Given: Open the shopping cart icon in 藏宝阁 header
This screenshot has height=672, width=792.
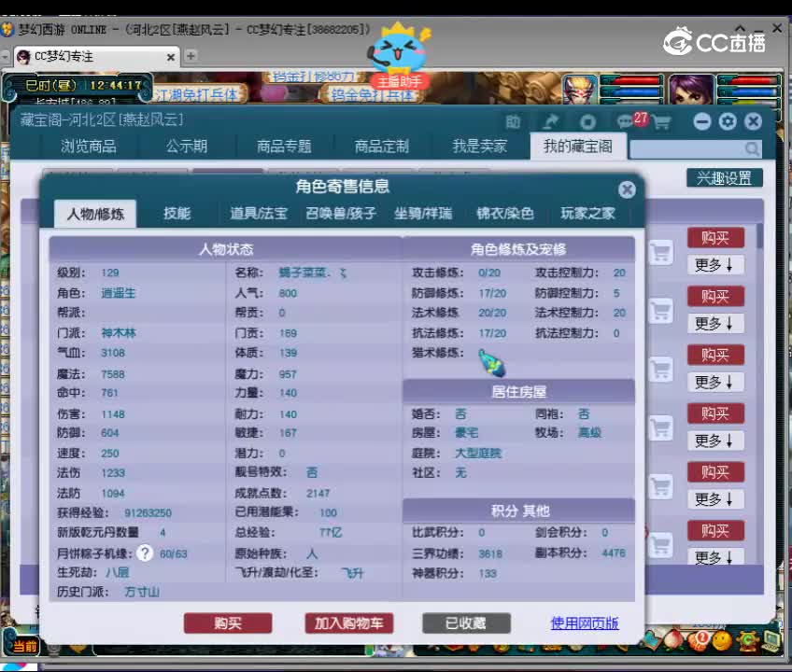Looking at the screenshot, I should pos(661,121).
